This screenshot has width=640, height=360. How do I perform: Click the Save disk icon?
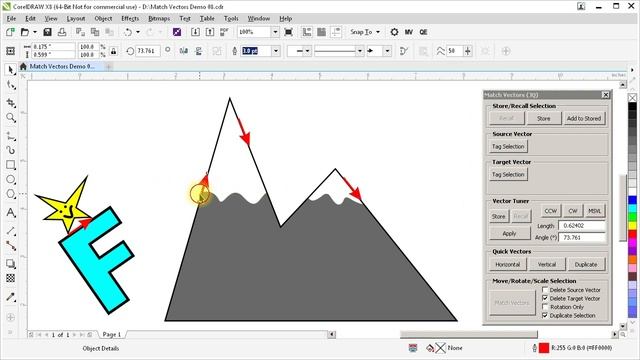[47, 32]
